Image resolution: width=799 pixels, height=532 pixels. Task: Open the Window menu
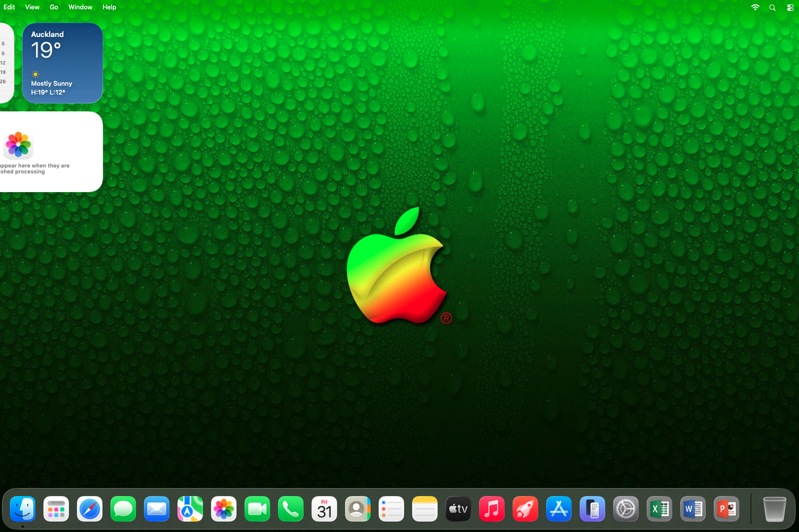click(80, 7)
